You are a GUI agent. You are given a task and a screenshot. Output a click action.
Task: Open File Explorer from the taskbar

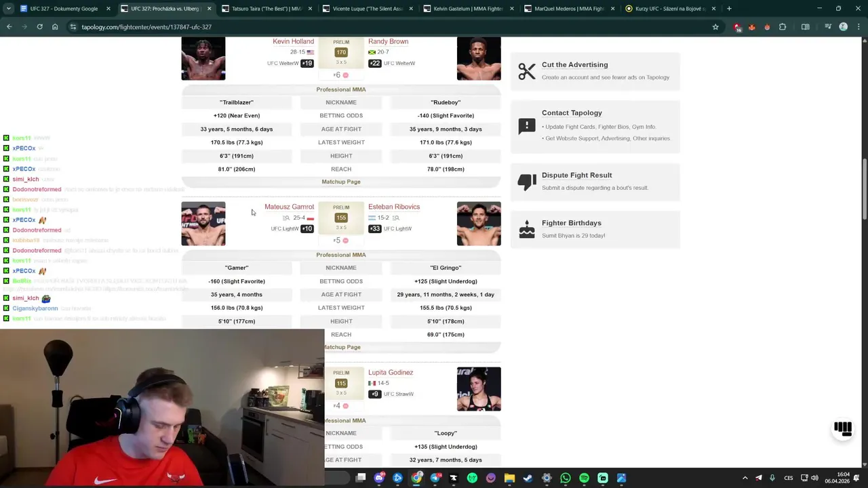pos(509,478)
